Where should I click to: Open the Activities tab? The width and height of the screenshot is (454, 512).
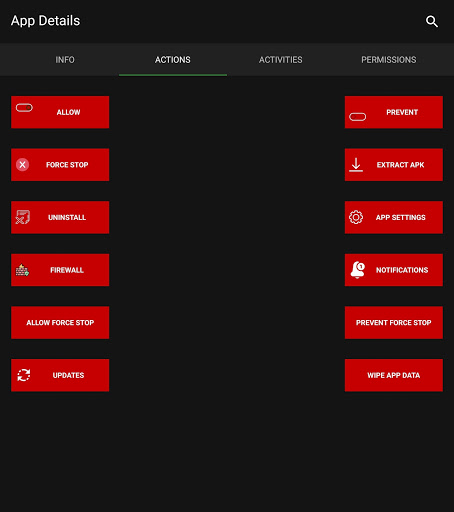[281, 60]
